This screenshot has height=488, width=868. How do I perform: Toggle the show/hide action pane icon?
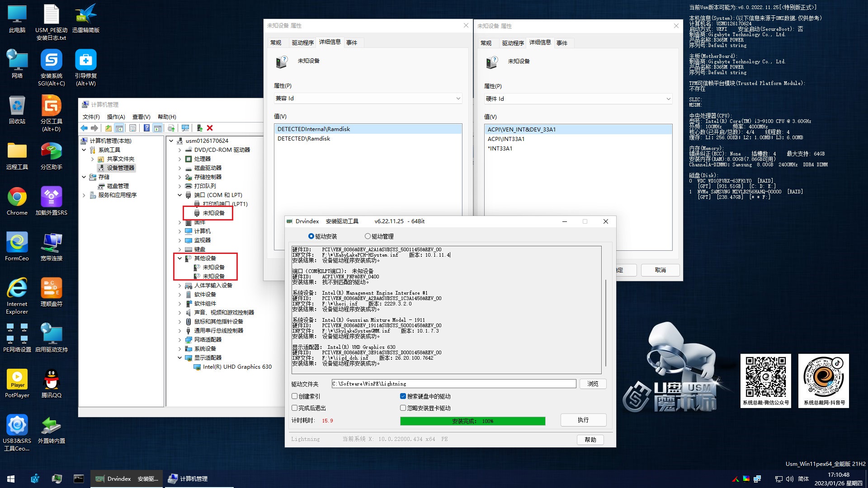point(157,128)
